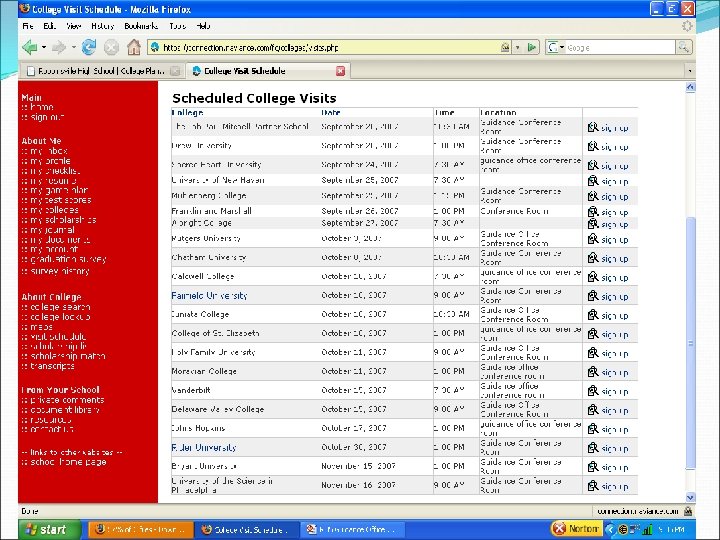Click sign up icon for Fairfield University

[593, 296]
